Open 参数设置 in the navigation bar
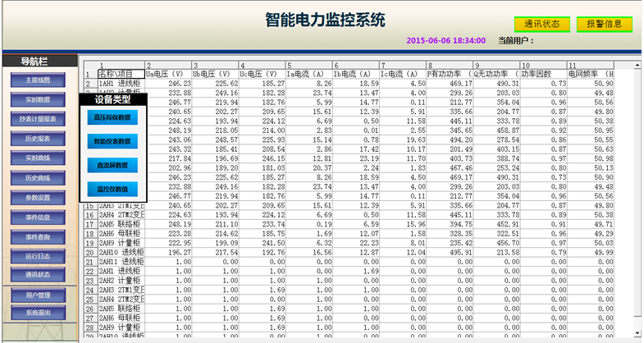 (x=38, y=198)
